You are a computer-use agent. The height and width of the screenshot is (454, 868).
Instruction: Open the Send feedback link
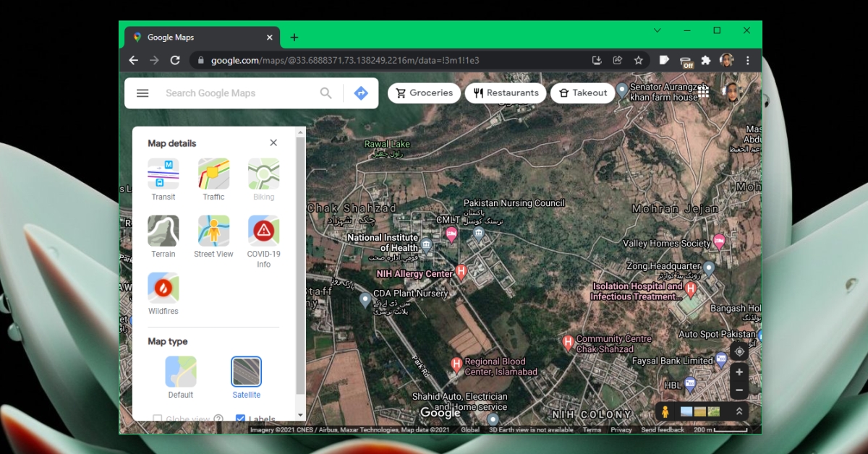tap(663, 429)
